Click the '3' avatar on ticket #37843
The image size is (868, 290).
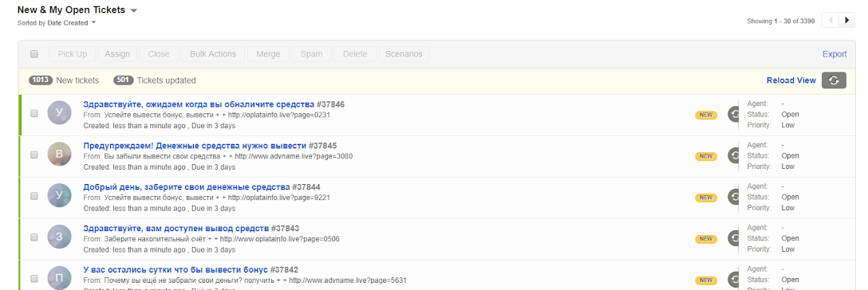(59, 237)
